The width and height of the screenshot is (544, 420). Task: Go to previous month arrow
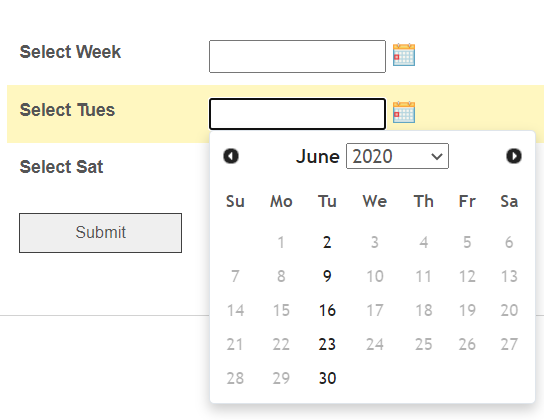click(231, 156)
